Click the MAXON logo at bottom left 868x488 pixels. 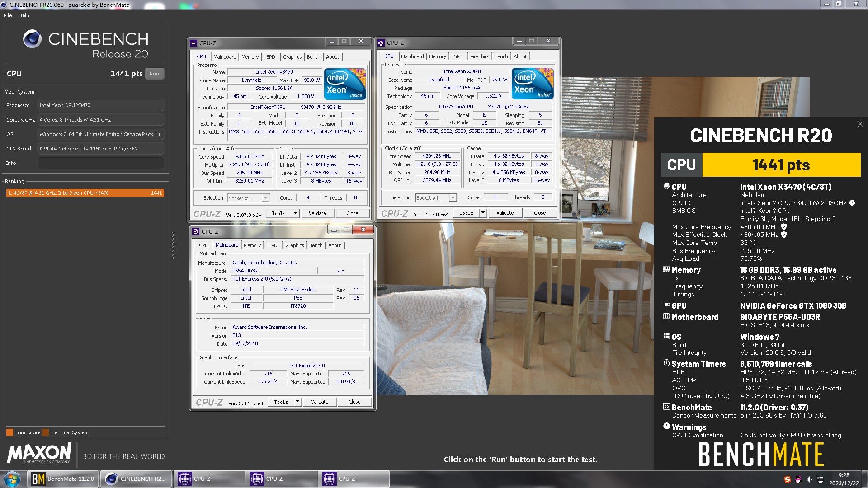pos(39,453)
